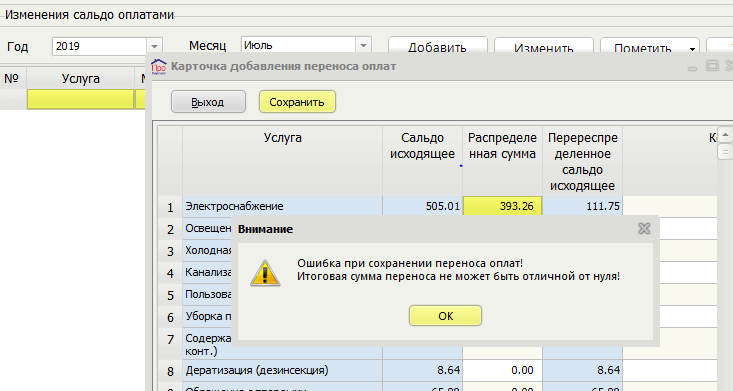
Task: Click the Добавить button
Action: point(438,46)
